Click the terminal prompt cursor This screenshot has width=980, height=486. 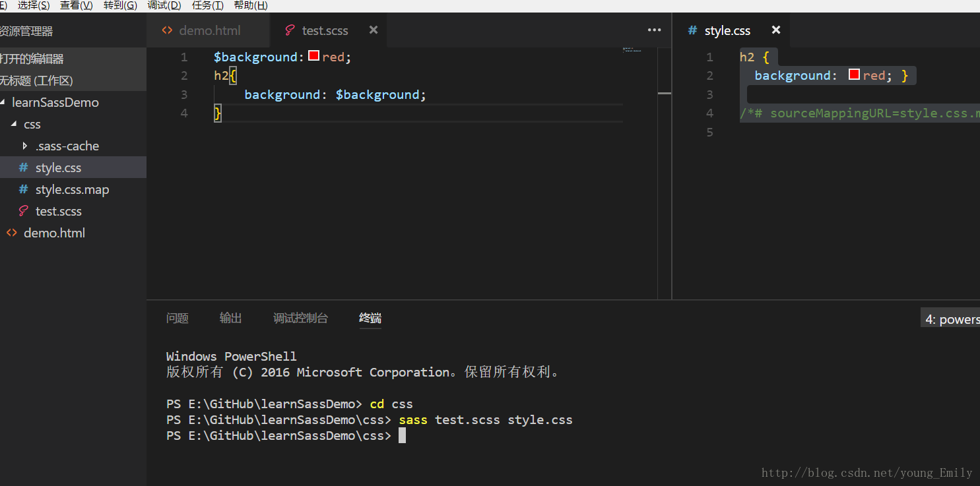[403, 435]
